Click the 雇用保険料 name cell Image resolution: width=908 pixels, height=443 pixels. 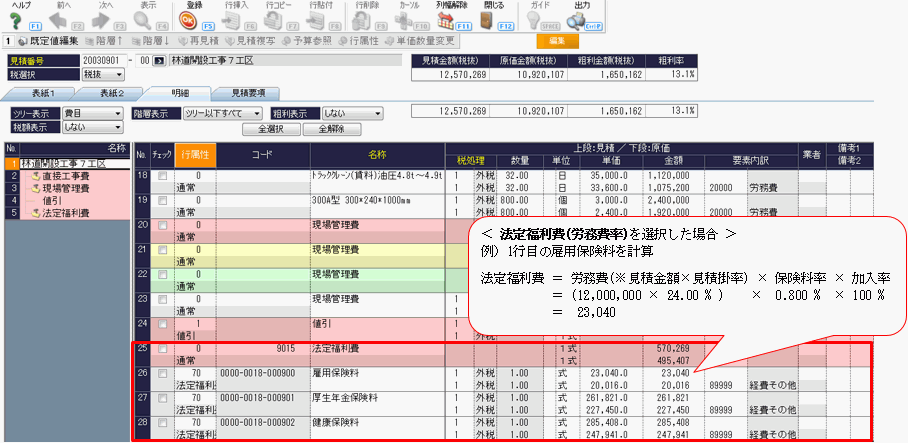coord(378,374)
